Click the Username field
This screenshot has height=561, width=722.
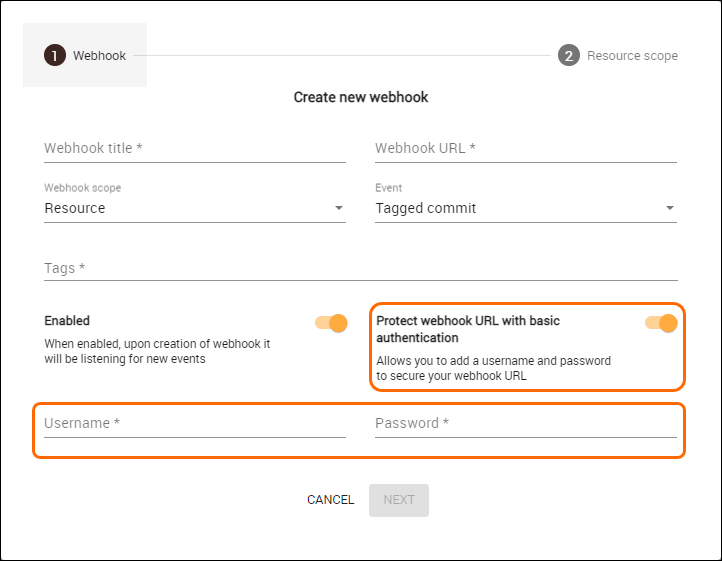coord(194,423)
